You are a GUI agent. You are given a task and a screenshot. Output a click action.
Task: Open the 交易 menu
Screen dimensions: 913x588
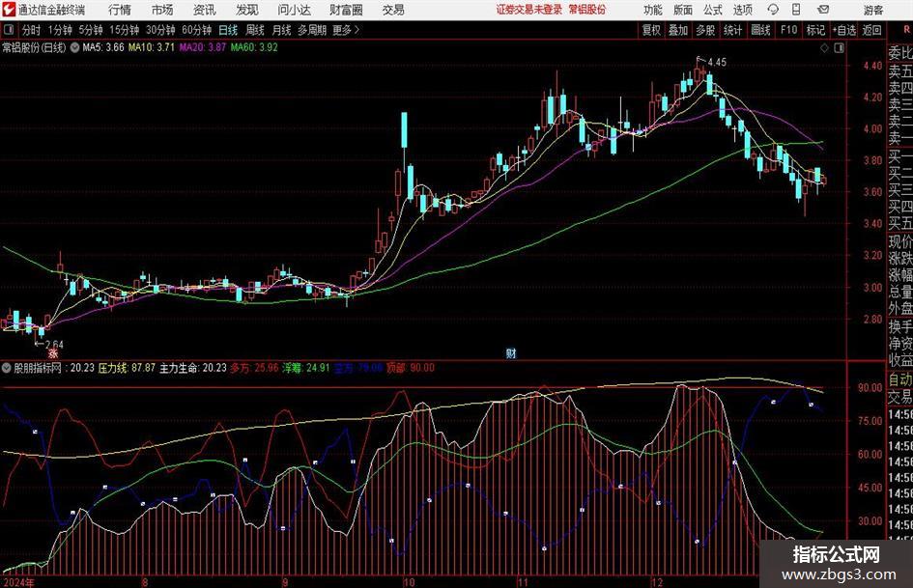click(x=393, y=10)
